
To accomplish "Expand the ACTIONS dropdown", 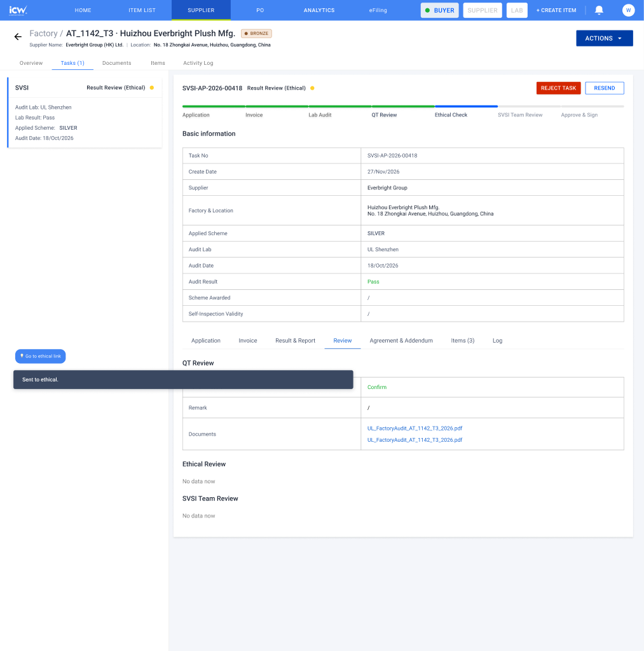I will pyautogui.click(x=604, y=38).
